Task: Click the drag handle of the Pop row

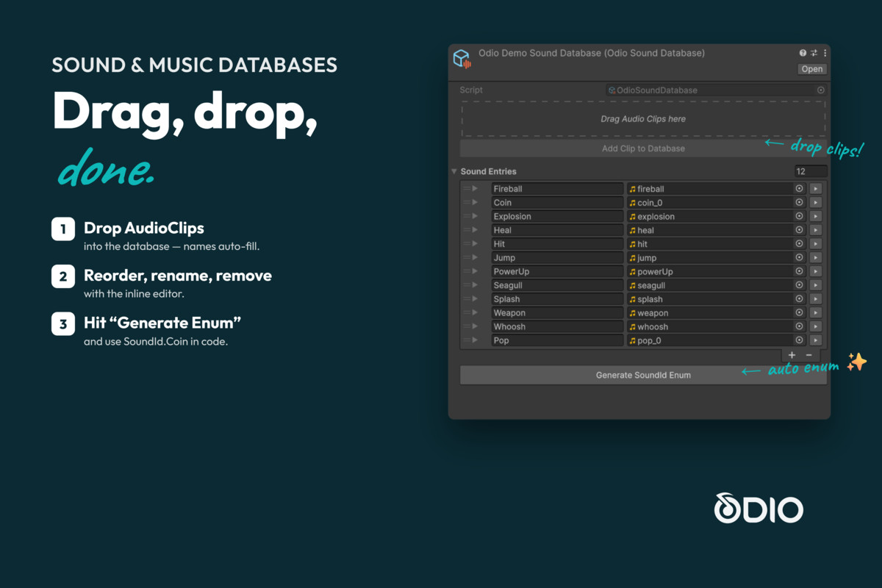Action: [466, 340]
